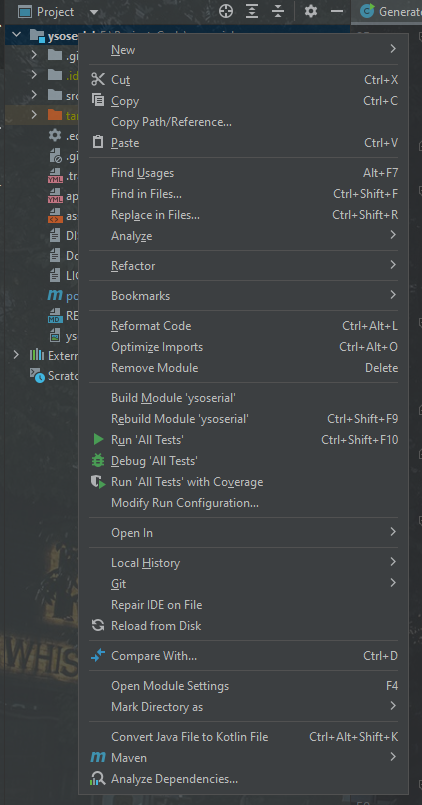Open the Project panel gear settings
The height and width of the screenshot is (805, 422).
coord(311,11)
